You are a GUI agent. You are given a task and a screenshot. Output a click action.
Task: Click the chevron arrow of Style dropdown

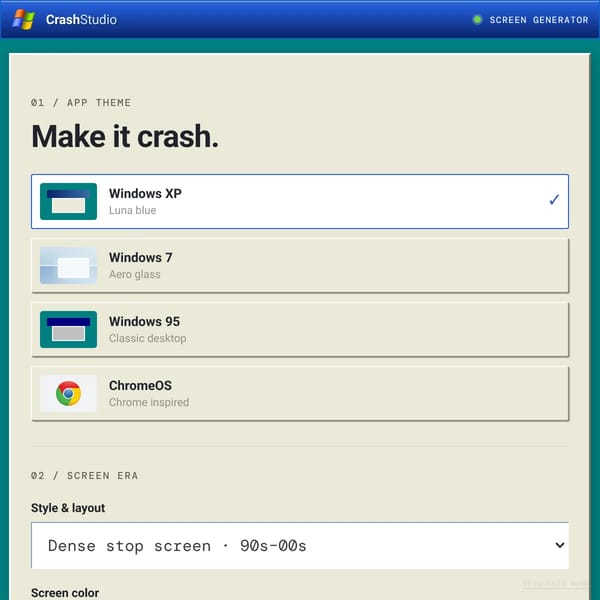point(559,545)
